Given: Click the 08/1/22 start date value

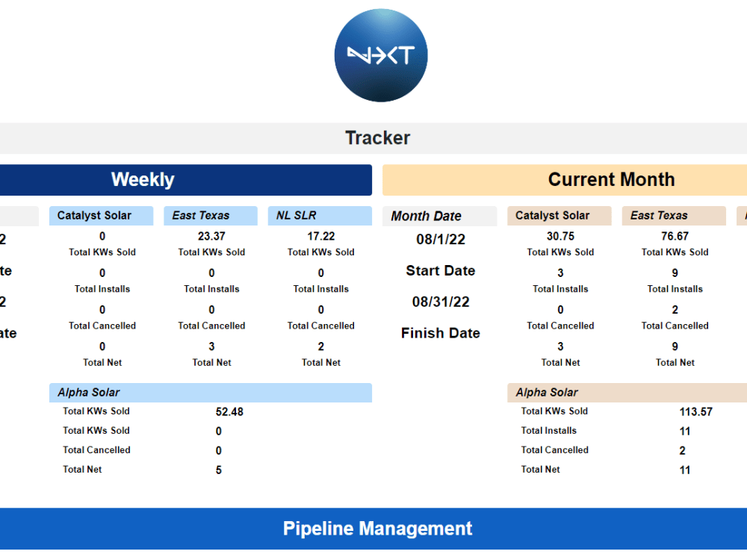Looking at the screenshot, I should pos(441,240).
